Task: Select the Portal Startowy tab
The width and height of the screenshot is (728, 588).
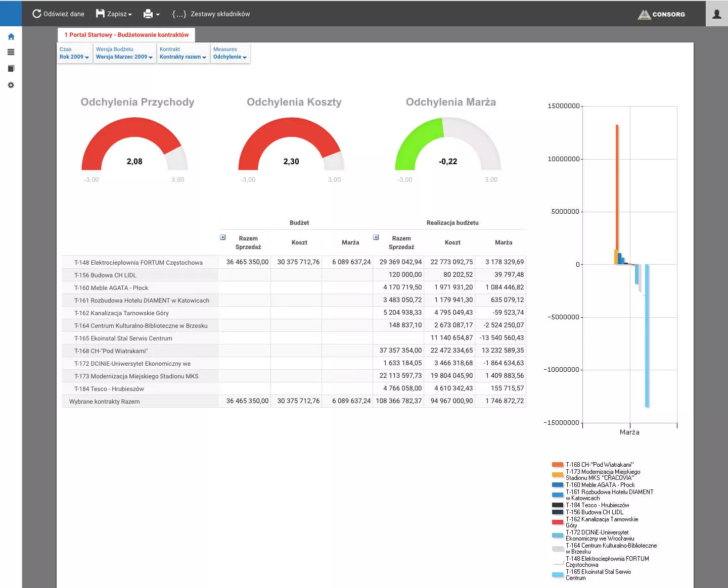Action: click(126, 35)
